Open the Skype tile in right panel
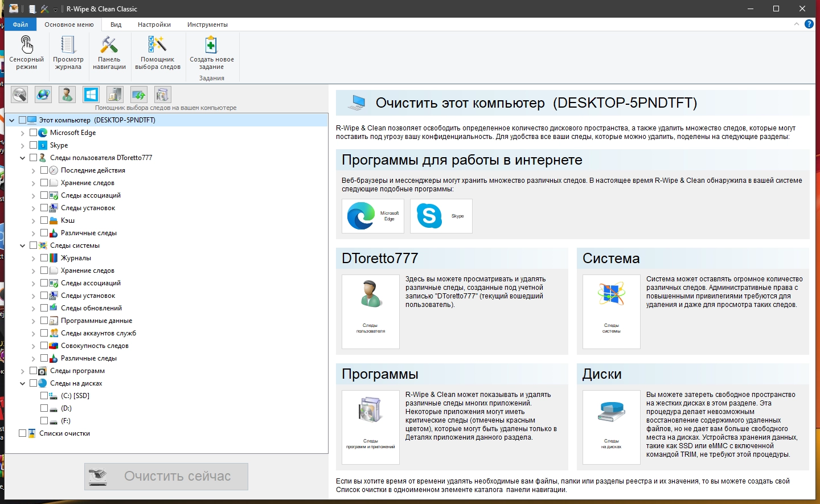Screen dimensions: 820x504 coord(441,216)
